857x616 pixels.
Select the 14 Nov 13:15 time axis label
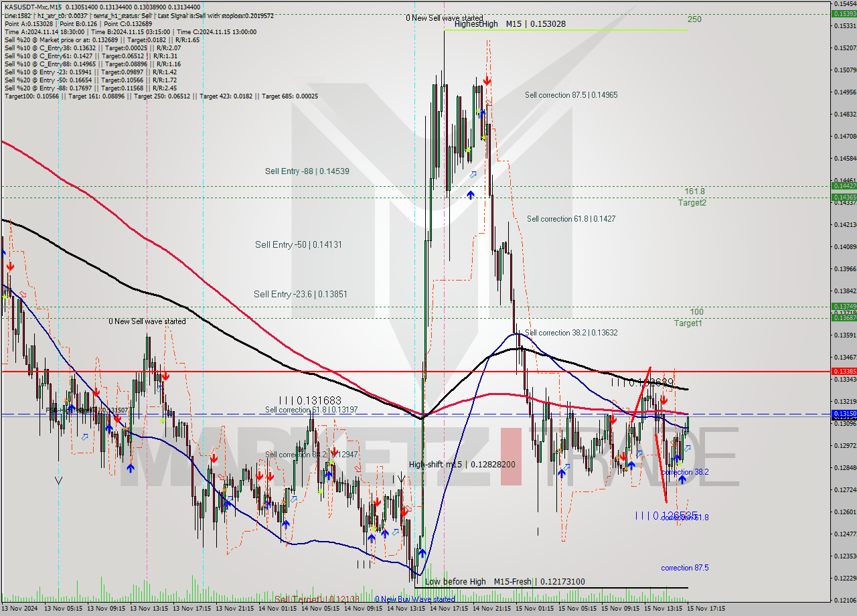point(405,609)
